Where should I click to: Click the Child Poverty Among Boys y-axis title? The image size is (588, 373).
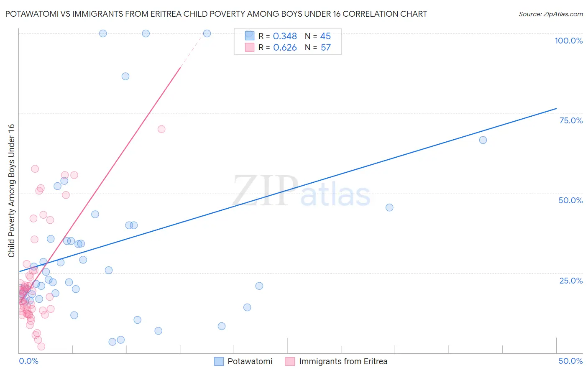11,191
